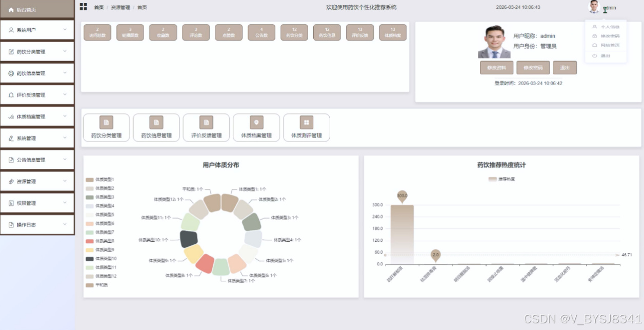
Task: Expand the 公告信息管理 sidebar chevron
Action: 65,159
